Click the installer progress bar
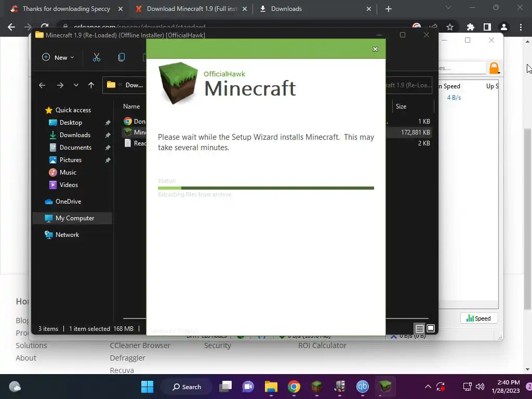 click(265, 188)
